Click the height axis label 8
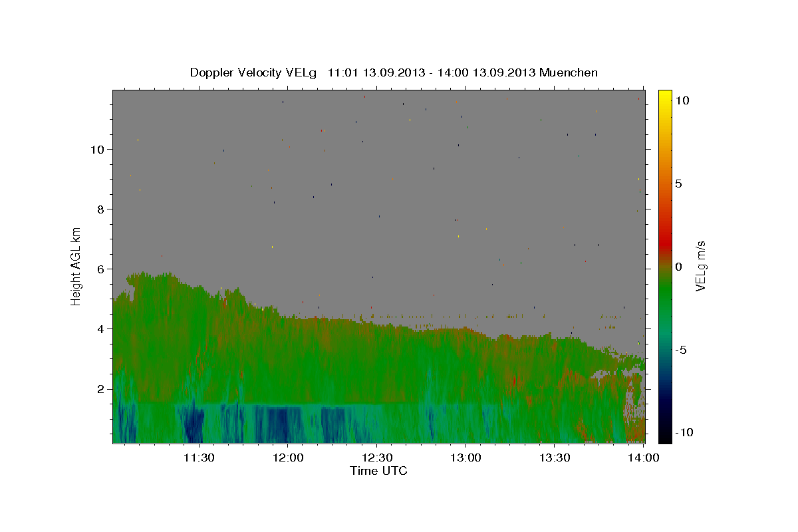 [x=102, y=209]
